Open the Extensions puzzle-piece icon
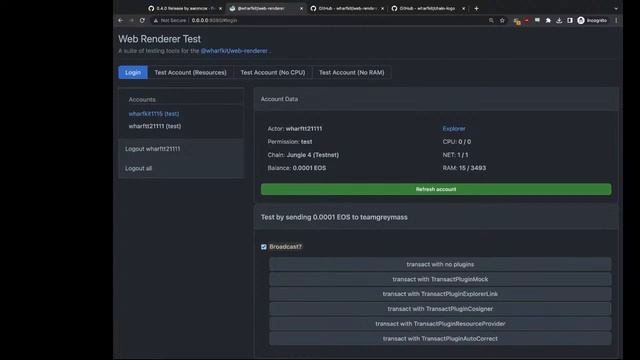The image size is (640, 360). [x=548, y=20]
